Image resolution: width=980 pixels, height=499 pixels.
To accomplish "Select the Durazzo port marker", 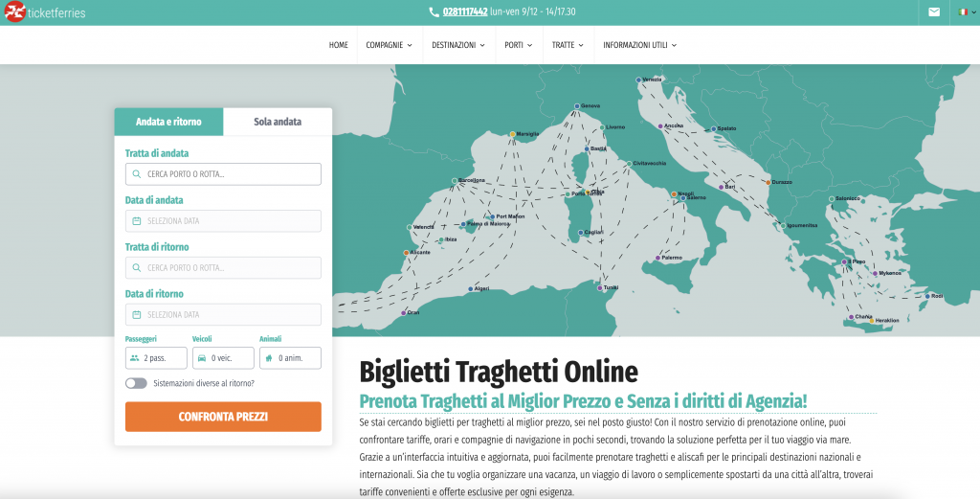I will (x=768, y=183).
